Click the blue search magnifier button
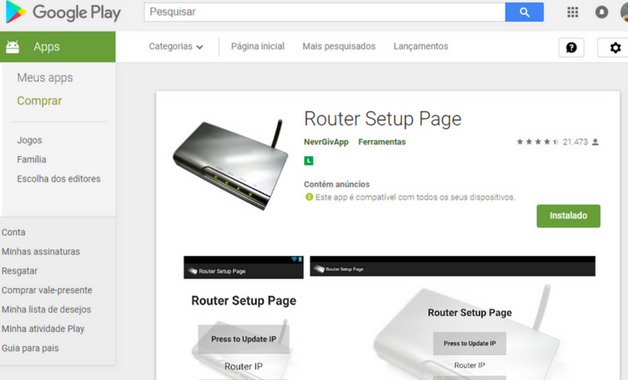 click(524, 12)
